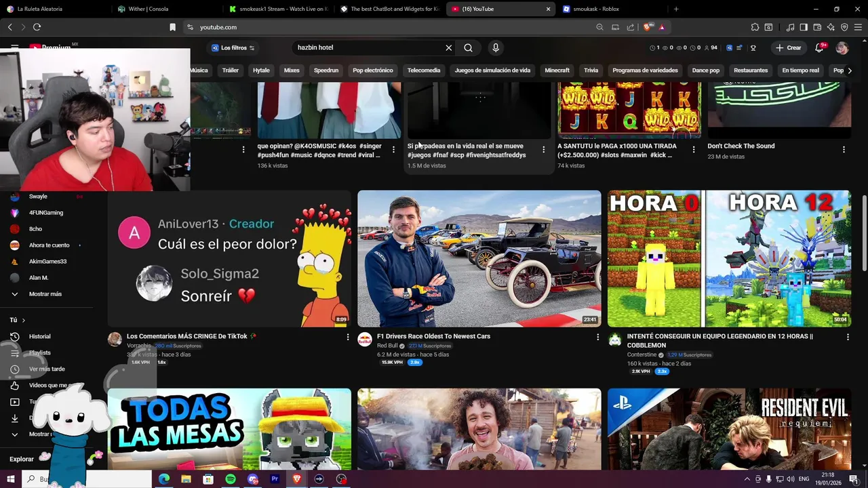
Task: Open Premiere Pro from taskbar
Action: click(275, 479)
